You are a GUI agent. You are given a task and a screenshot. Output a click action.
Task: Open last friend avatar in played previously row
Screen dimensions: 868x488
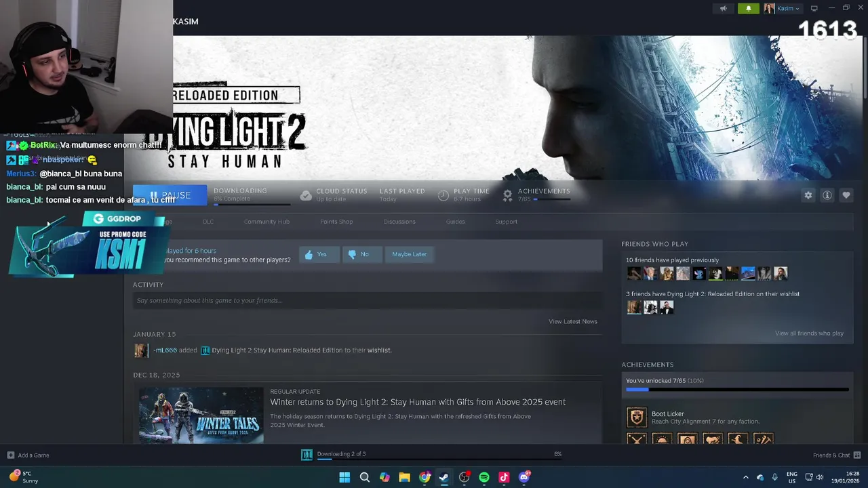(781, 273)
